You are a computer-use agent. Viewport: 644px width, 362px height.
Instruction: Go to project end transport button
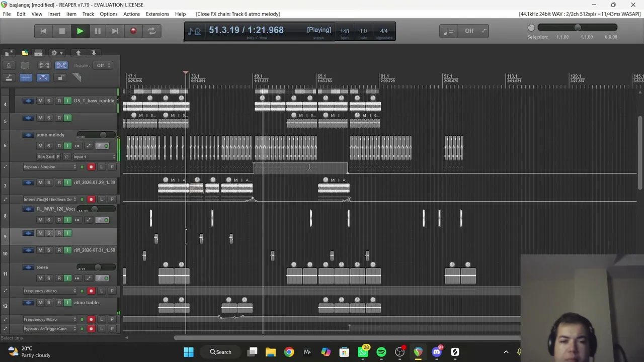pyautogui.click(x=115, y=31)
